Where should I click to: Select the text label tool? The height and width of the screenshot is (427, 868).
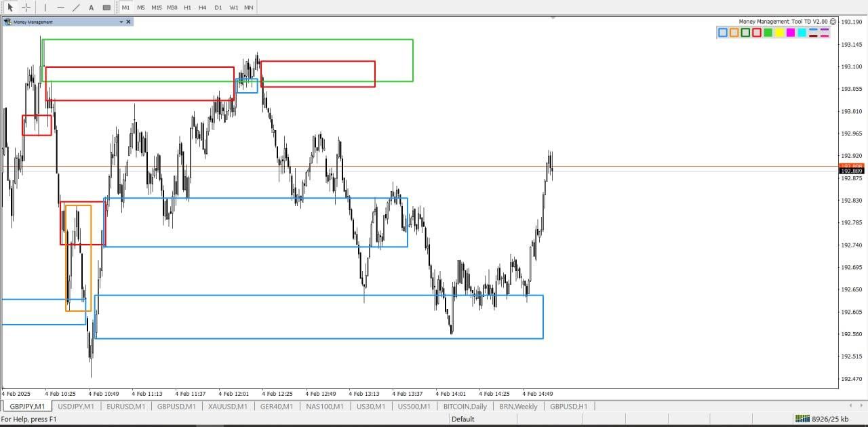pos(91,7)
